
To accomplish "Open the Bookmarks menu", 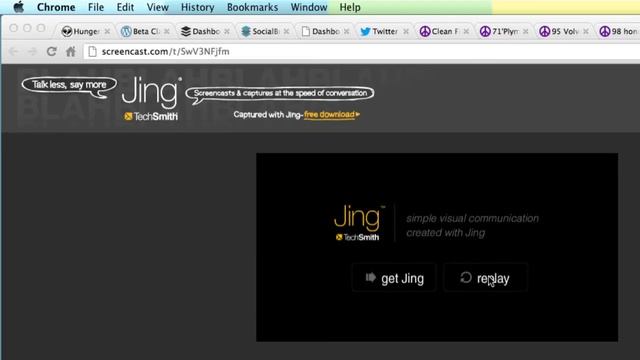I will click(x=252, y=7).
